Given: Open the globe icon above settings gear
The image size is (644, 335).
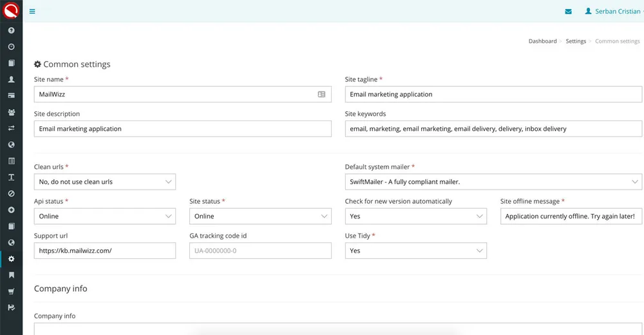Looking at the screenshot, I should click(x=12, y=242).
